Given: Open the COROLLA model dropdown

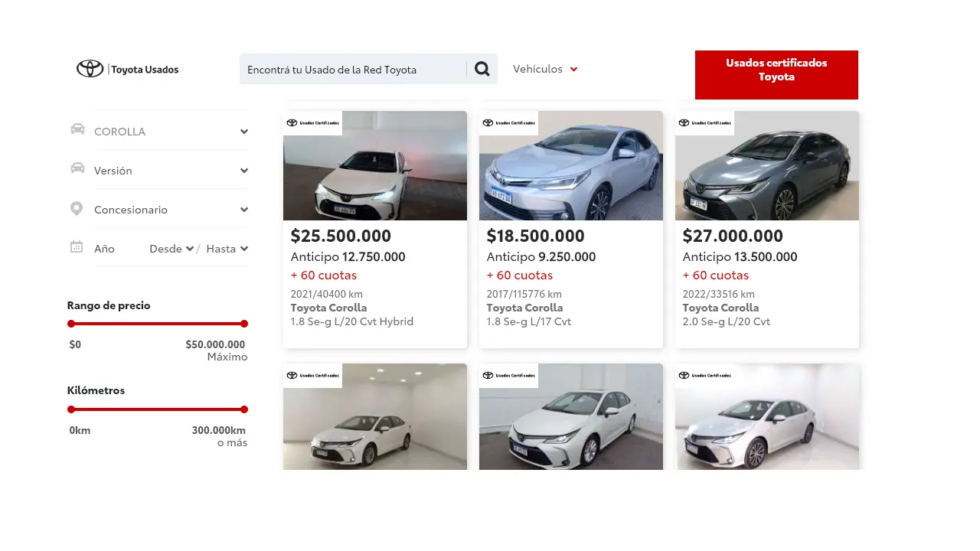Looking at the screenshot, I should (x=171, y=131).
